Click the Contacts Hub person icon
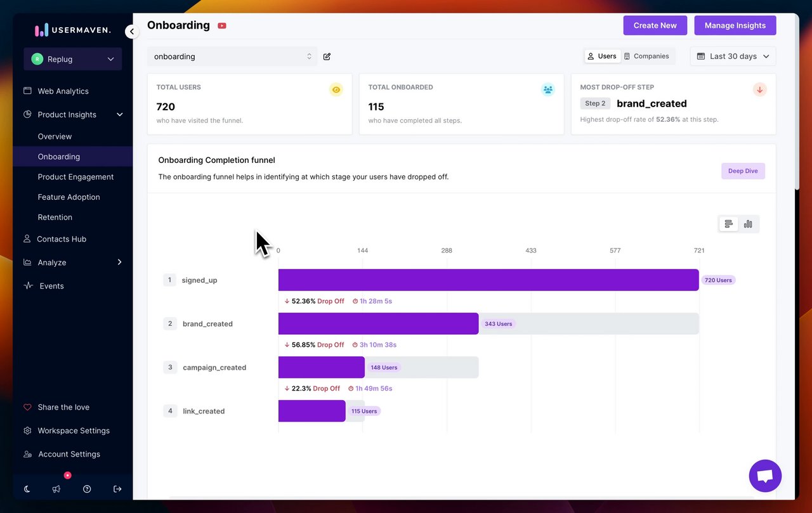 click(x=27, y=239)
